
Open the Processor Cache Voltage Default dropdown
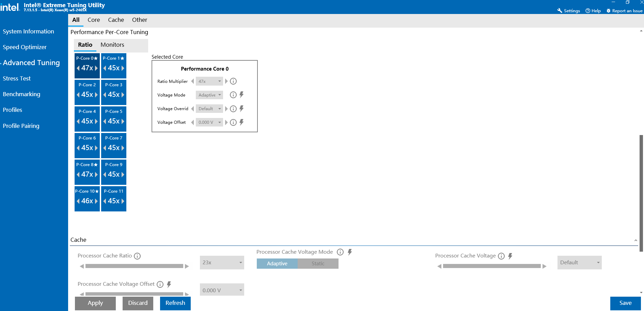pos(579,262)
